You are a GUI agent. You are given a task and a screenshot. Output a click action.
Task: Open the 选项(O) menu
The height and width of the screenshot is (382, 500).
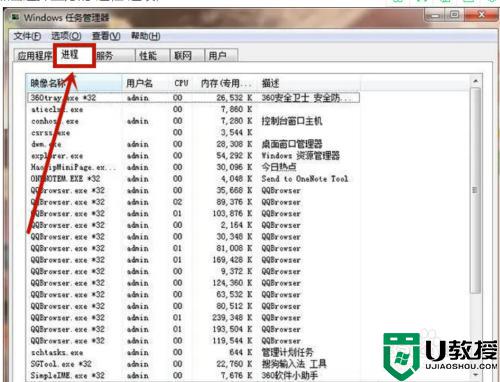[66, 36]
